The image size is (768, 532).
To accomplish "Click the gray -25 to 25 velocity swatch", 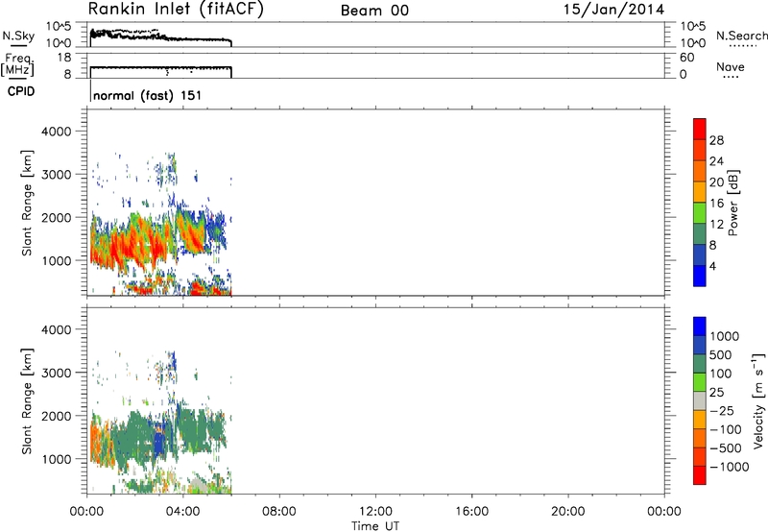I will (x=700, y=400).
